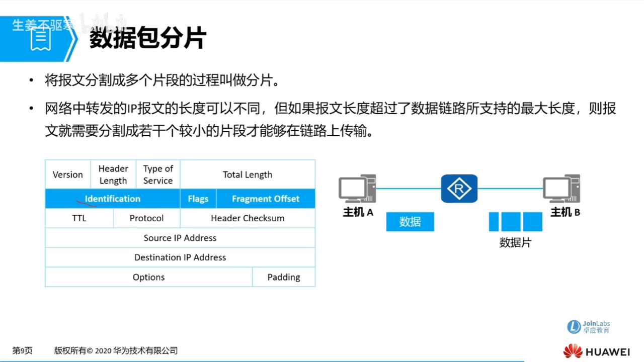Click the router icon between hosts

coord(459,189)
